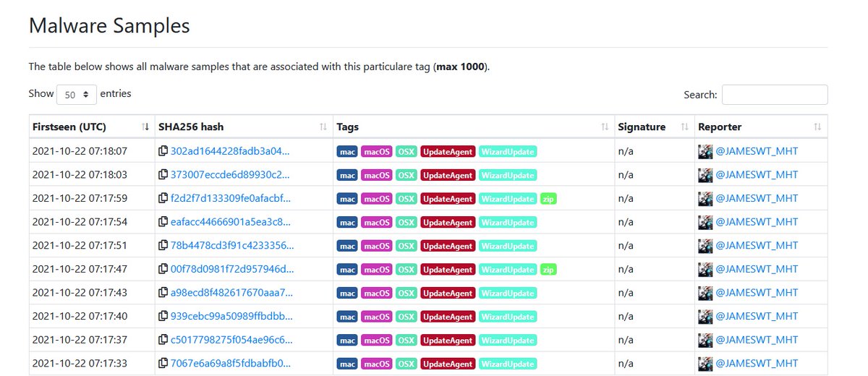Open @JAMESWT_MHT reporter link in 07:17:33 row
Screen dimensions: 868x376
pos(757,364)
